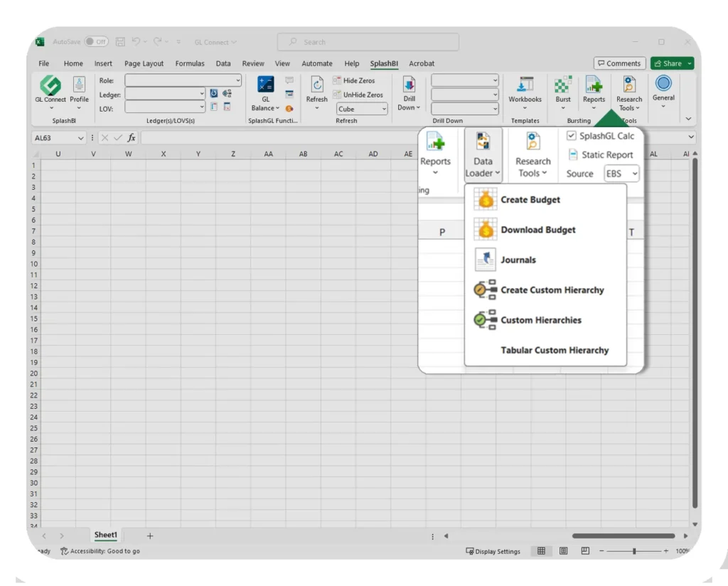Expand the Role dropdown

pos(237,81)
